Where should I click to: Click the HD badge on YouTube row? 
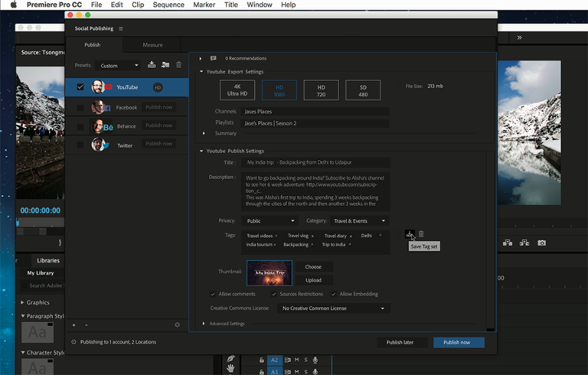pyautogui.click(x=158, y=87)
